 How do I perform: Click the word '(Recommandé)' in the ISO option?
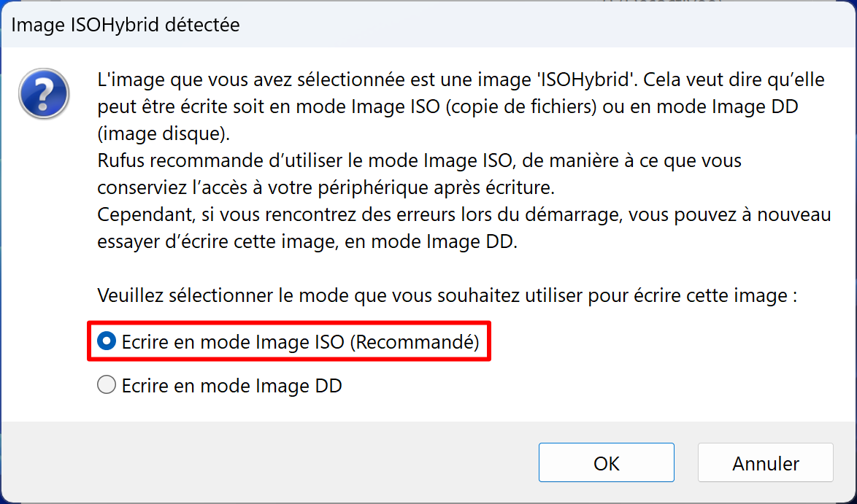tap(415, 342)
